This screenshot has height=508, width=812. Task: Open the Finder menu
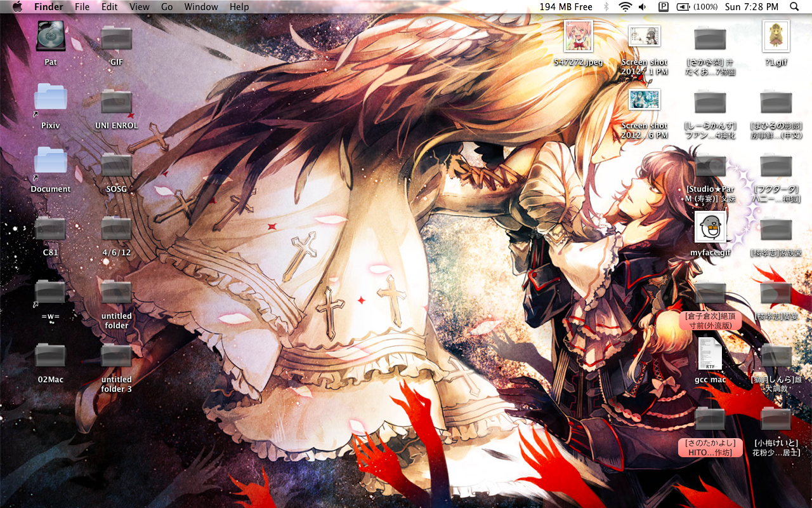tap(48, 7)
